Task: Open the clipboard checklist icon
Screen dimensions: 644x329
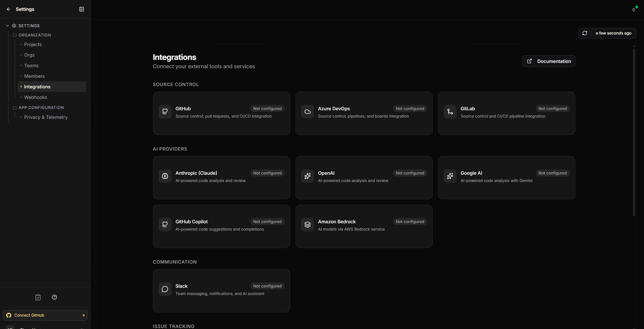Action: (x=38, y=297)
